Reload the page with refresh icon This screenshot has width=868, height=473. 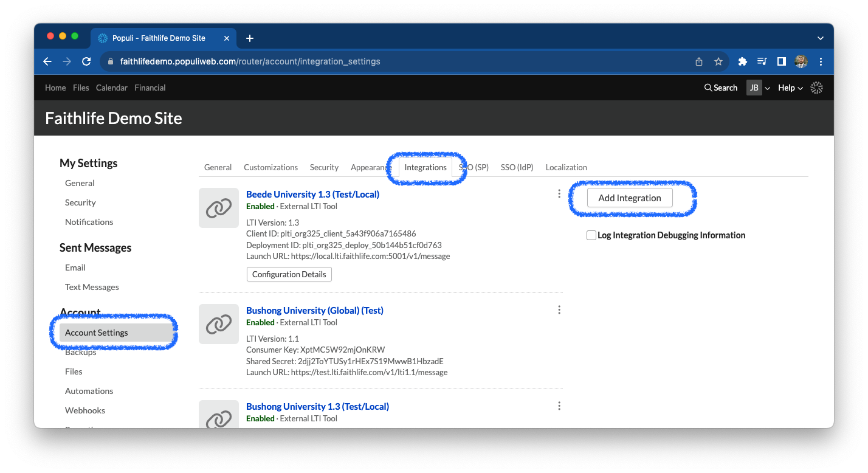click(x=86, y=61)
